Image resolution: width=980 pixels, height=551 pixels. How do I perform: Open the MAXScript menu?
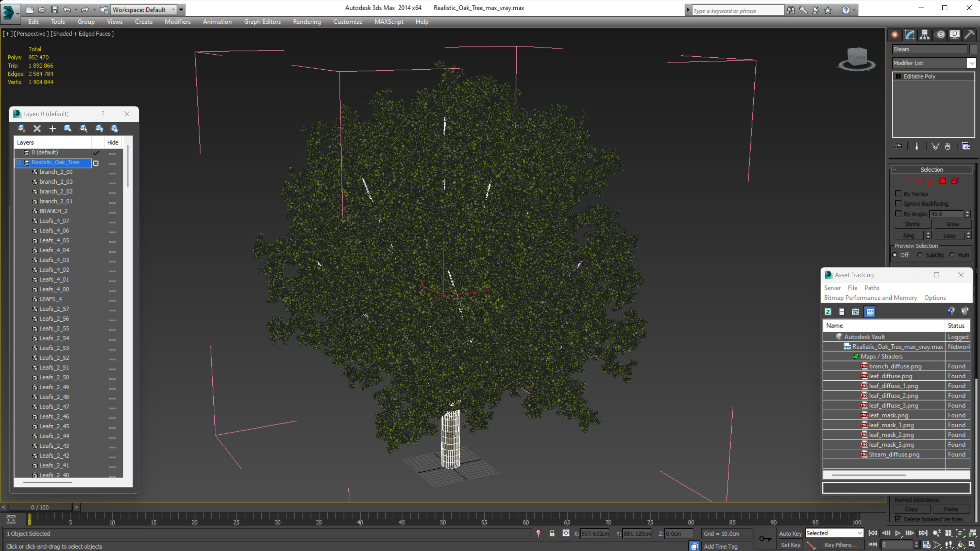coord(389,22)
